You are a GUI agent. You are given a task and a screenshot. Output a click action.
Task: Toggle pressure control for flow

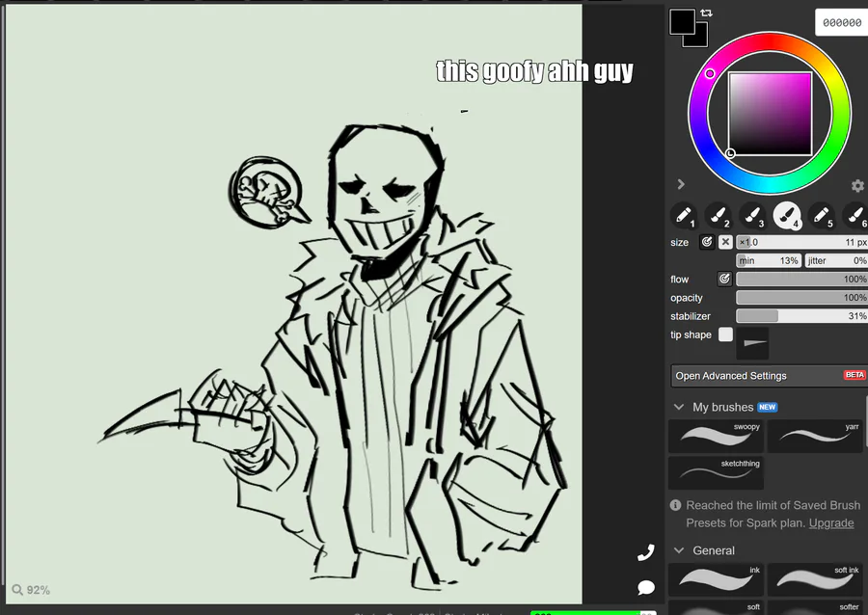[x=724, y=279]
